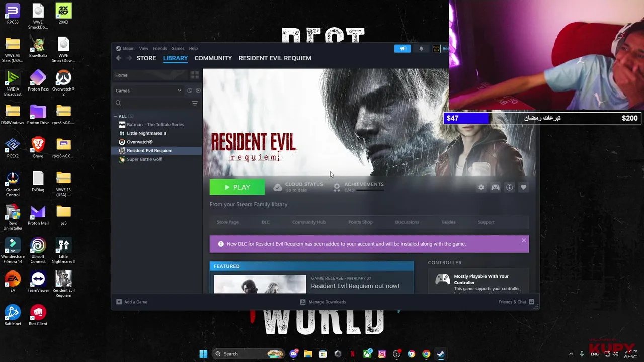Dismiss the new DLC notification banner
The height and width of the screenshot is (362, 644).
[x=524, y=240]
